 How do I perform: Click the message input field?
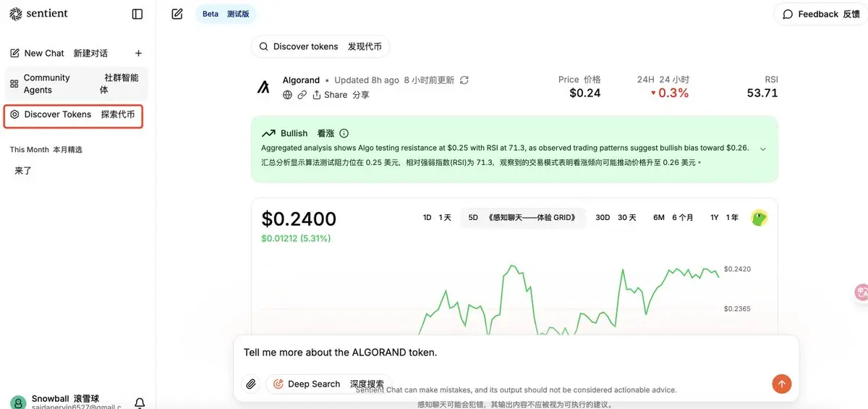click(516, 353)
